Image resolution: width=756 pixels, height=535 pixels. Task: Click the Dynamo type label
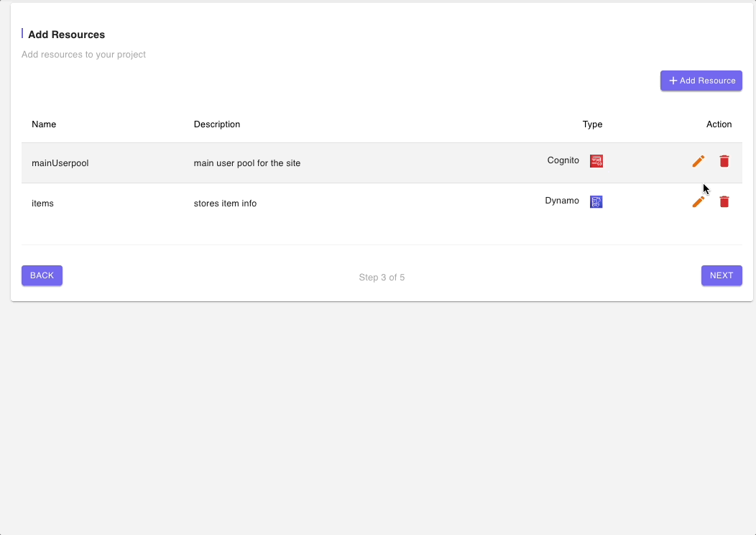click(562, 201)
